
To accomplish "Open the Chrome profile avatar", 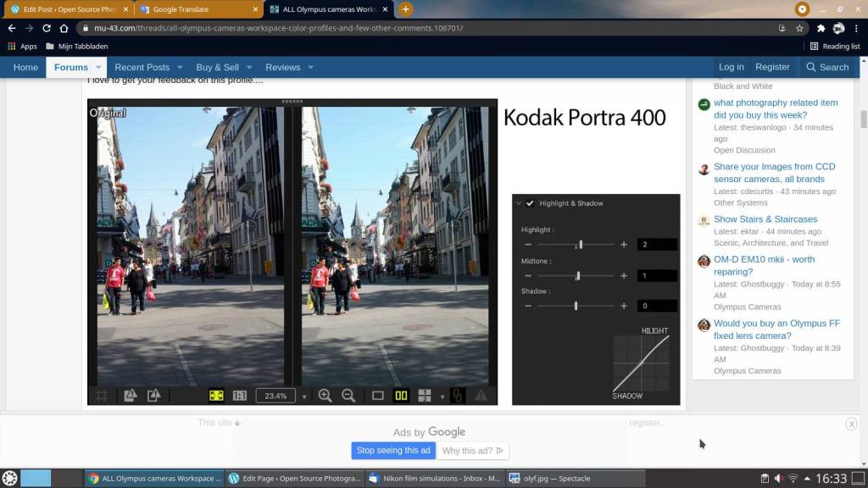I will [x=838, y=28].
